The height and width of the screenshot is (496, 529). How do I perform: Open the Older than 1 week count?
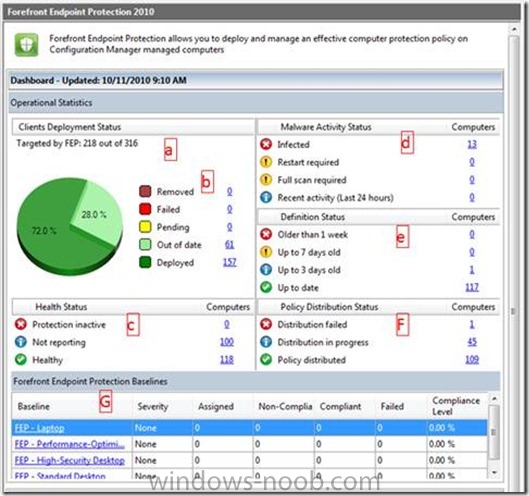tap(472, 234)
